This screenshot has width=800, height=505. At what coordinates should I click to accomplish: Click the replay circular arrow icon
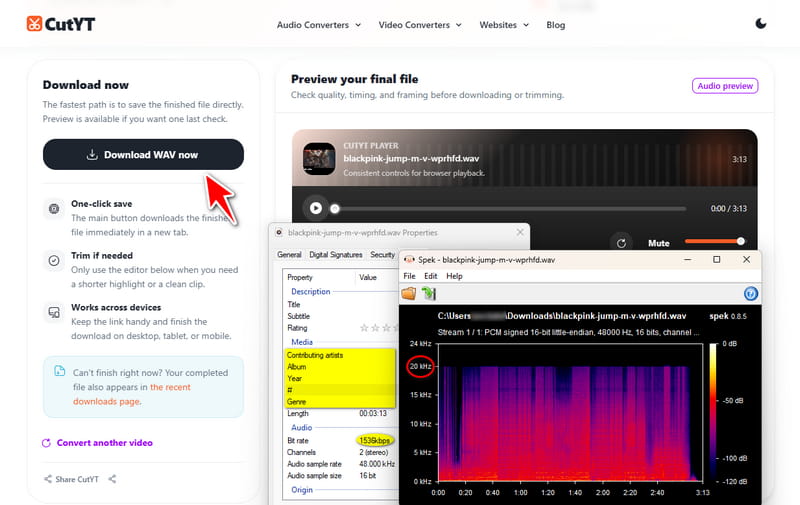tap(621, 243)
